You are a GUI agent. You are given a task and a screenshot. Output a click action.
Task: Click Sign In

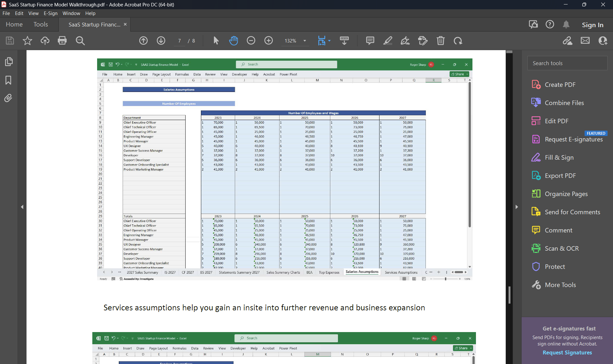click(593, 25)
